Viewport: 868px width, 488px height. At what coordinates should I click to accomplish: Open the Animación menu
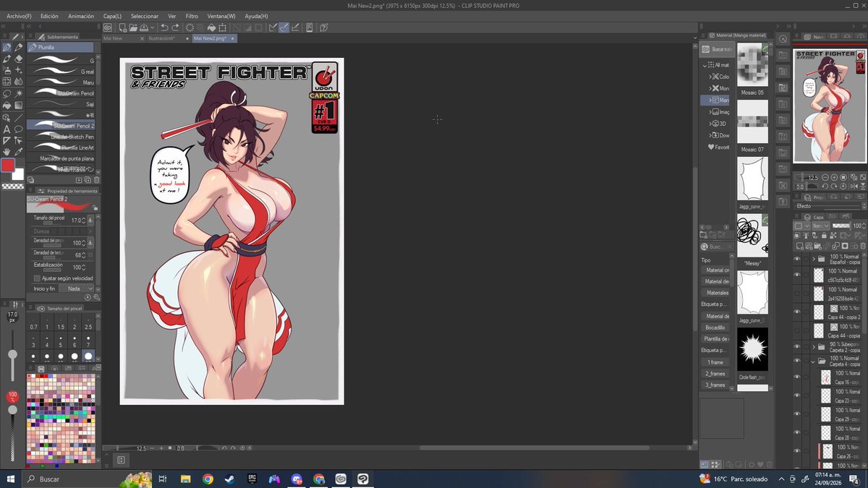pyautogui.click(x=81, y=16)
